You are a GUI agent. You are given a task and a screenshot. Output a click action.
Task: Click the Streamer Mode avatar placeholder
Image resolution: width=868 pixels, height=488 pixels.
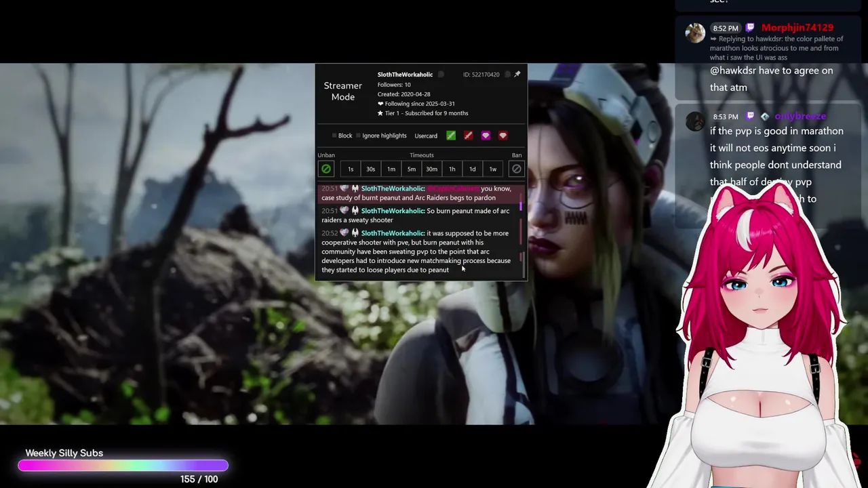342,91
